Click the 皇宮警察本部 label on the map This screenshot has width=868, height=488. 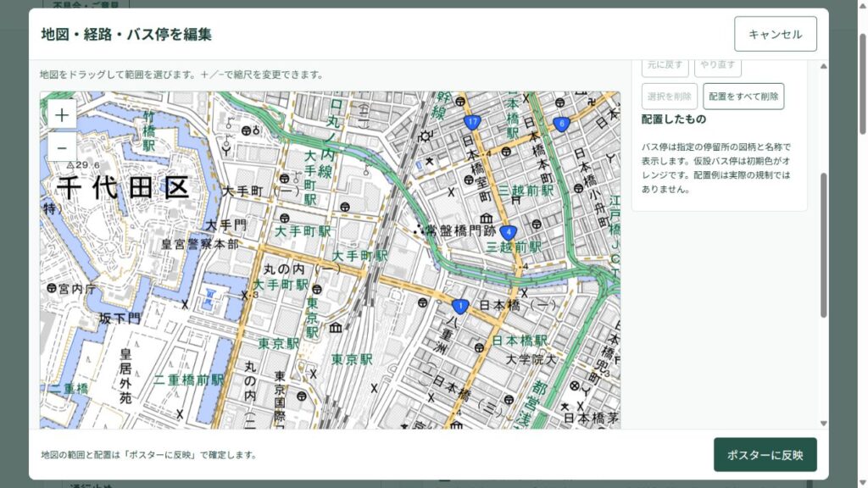tap(200, 244)
